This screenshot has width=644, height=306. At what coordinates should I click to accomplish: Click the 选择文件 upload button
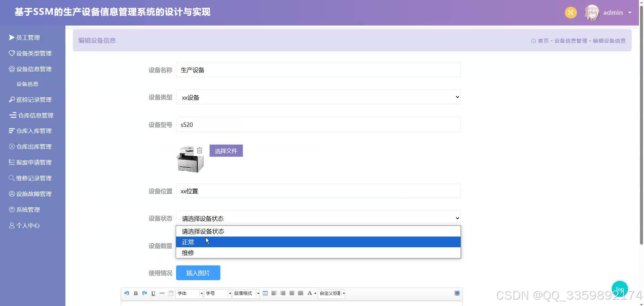226,151
